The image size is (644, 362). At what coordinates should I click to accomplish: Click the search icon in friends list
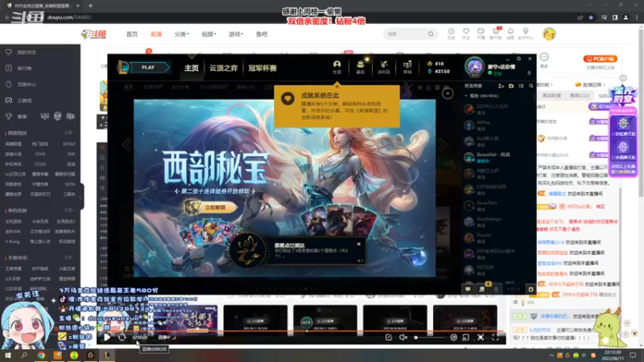[x=530, y=86]
